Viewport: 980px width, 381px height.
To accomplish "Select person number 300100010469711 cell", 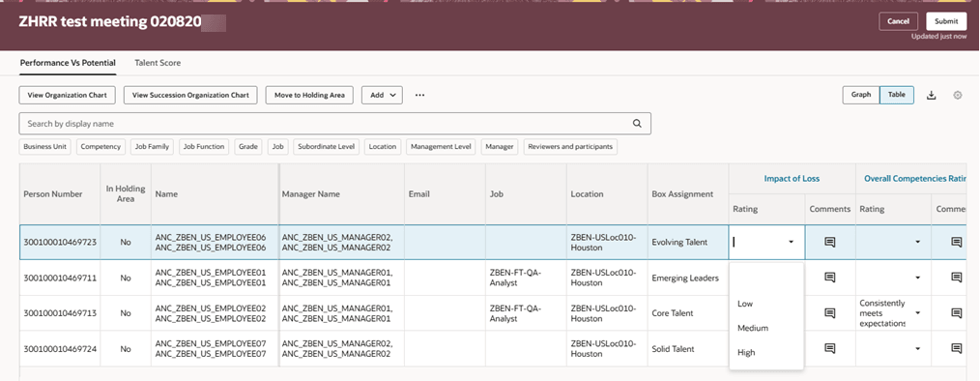I will [x=60, y=278].
